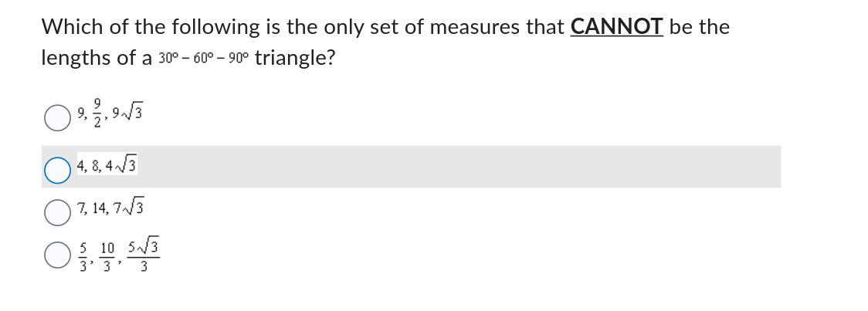Choose the radio button for 5/3, 10/3, 5√3/3
868x311 pixels.
56,254
